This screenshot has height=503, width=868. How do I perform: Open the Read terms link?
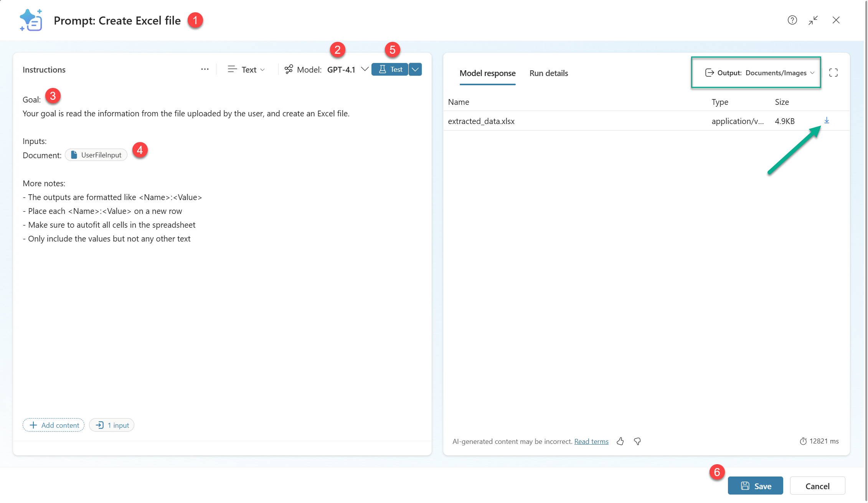pyautogui.click(x=591, y=441)
